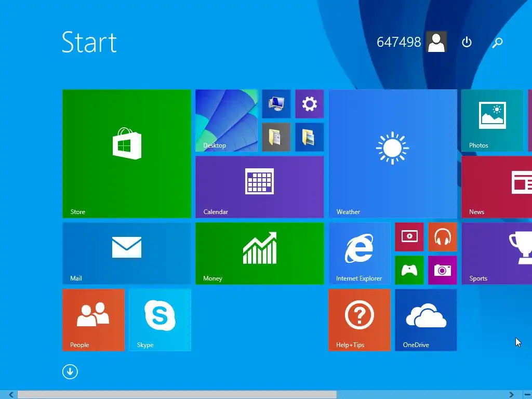532x399 pixels.
Task: Click the Search magnifier icon
Action: pos(497,43)
